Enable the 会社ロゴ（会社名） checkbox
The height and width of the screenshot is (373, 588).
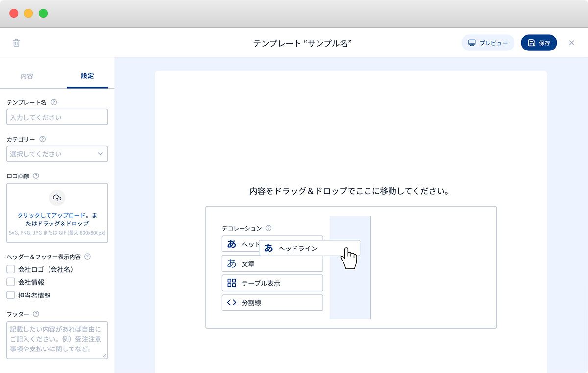coord(11,269)
